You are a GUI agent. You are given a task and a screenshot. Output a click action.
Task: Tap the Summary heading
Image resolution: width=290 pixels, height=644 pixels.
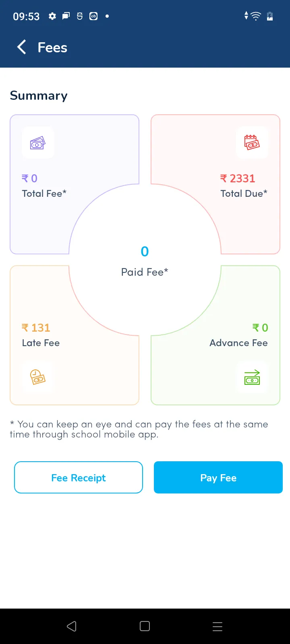click(x=39, y=95)
